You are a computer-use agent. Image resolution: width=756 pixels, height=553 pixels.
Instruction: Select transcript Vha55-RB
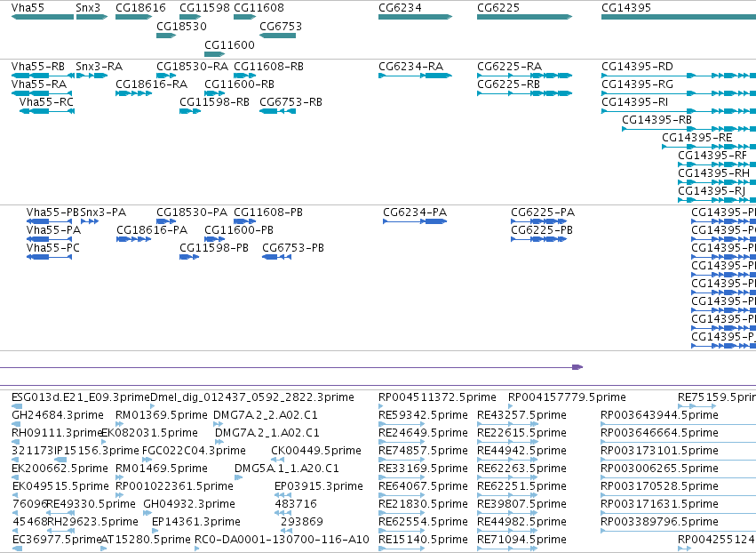pos(43,76)
